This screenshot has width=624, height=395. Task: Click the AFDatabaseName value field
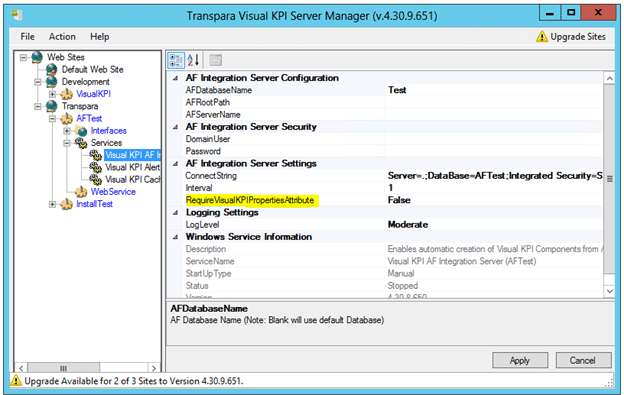pos(494,90)
